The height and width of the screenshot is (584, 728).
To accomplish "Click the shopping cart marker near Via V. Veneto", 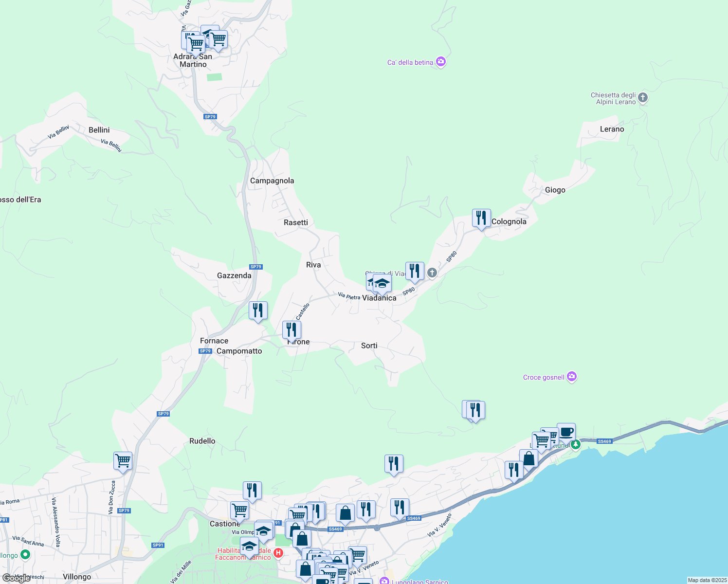I will [x=358, y=556].
